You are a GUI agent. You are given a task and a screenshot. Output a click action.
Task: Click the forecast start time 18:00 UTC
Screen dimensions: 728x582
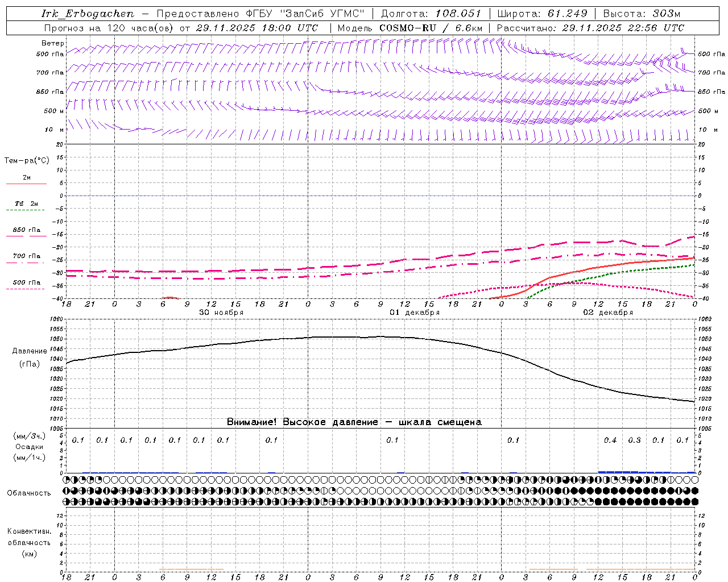[x=291, y=28]
